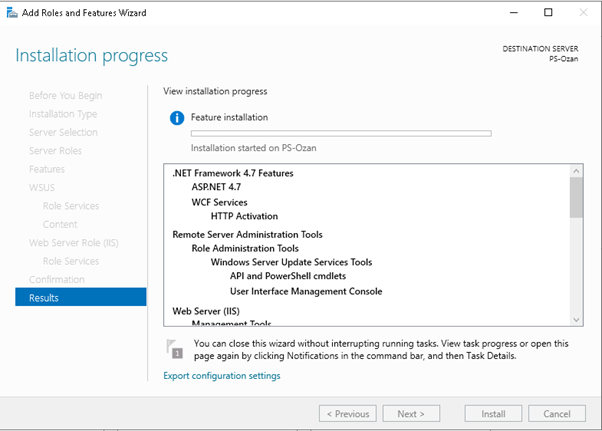Click the wizard icon in title bar

tap(11, 12)
